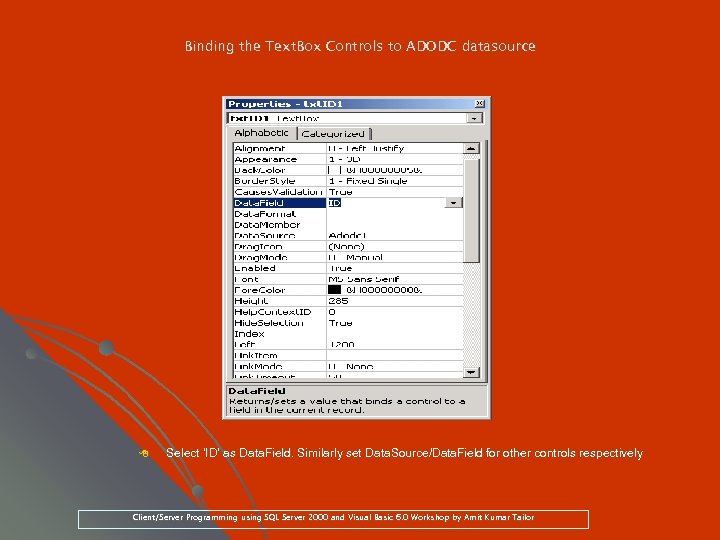Click the CausesValidation value True

(x=340, y=192)
